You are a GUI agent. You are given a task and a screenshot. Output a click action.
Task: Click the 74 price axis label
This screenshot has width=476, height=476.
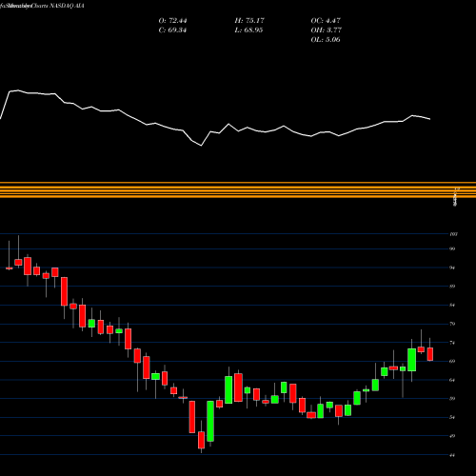pyautogui.click(x=452, y=343)
